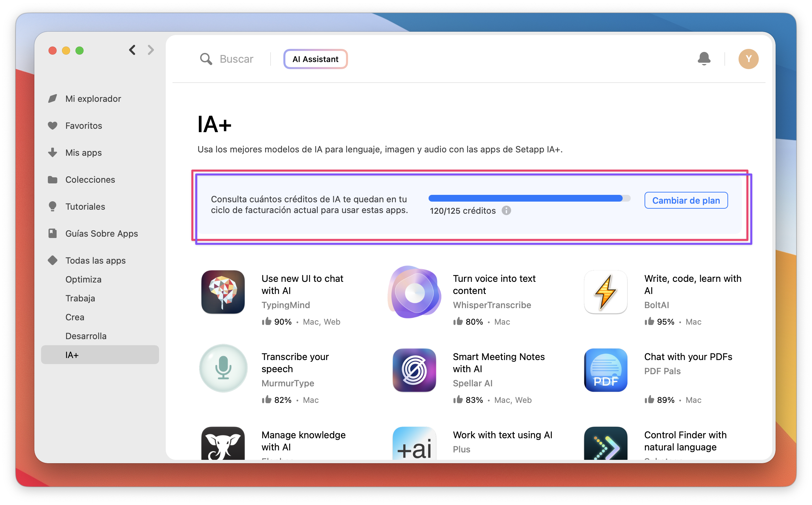The height and width of the screenshot is (505, 812).
Task: Click the credits info icon
Action: coord(506,210)
